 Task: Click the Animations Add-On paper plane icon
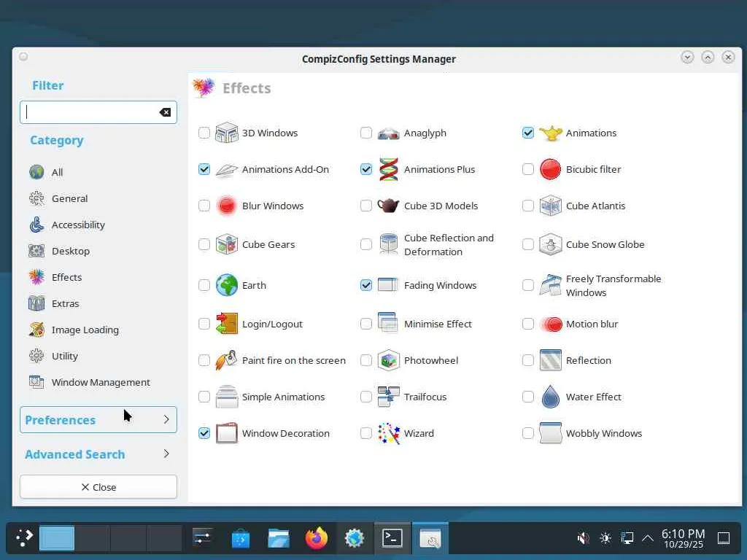pos(226,169)
